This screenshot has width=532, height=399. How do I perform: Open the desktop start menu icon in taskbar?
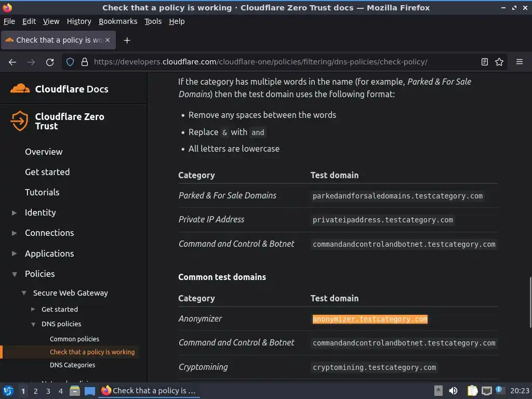8,391
